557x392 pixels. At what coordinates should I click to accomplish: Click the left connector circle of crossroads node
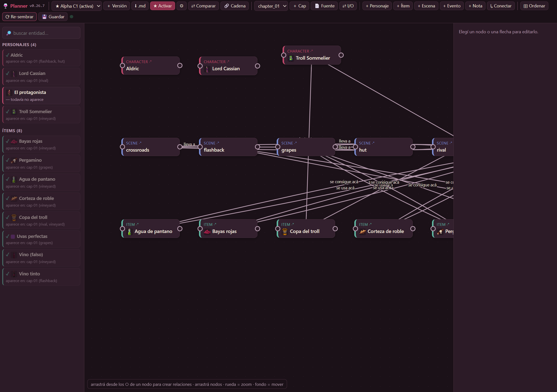coord(122,147)
